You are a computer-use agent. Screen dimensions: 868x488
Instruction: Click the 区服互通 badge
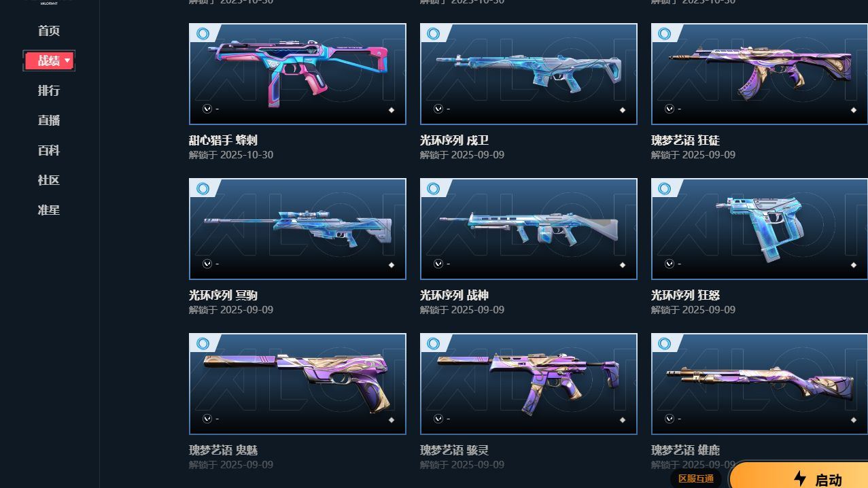[x=696, y=478]
